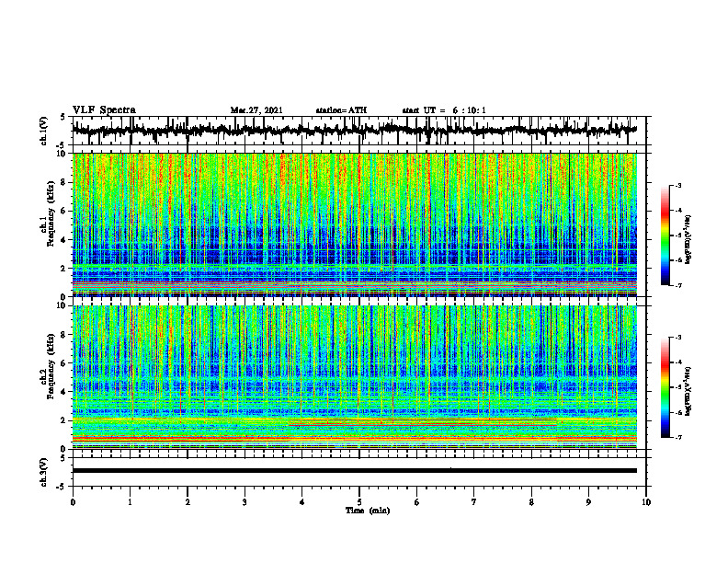Click ch.2 frequency tick label "8"
Viewport: 728px width, 563px height.
[x=64, y=335]
